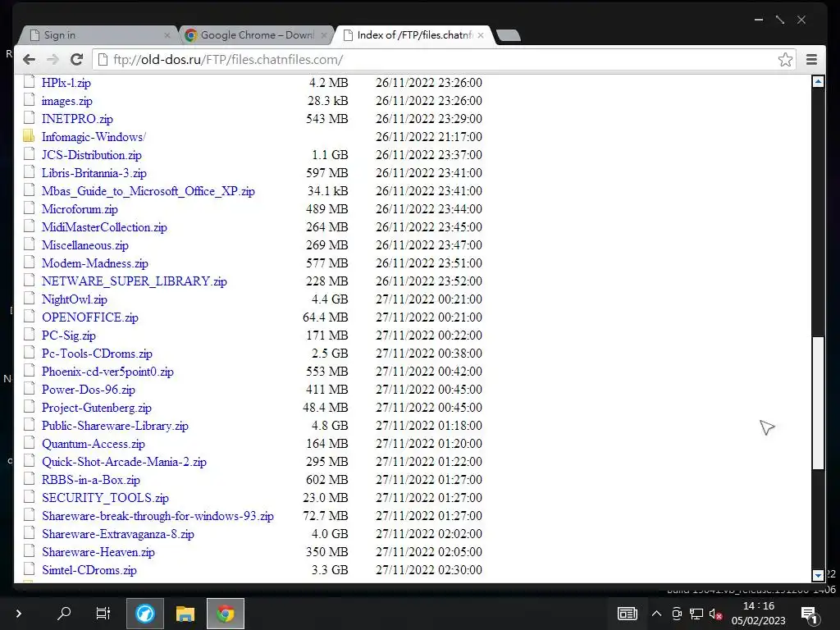Click the file icon beside Microforum.zip
This screenshot has width=840, height=630.
pos(29,208)
